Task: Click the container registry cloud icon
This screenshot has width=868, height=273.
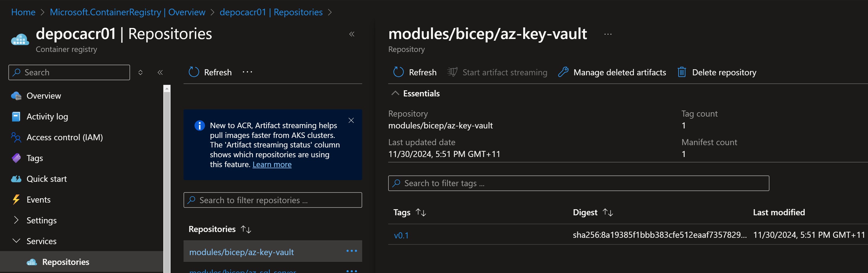Action: click(x=20, y=40)
